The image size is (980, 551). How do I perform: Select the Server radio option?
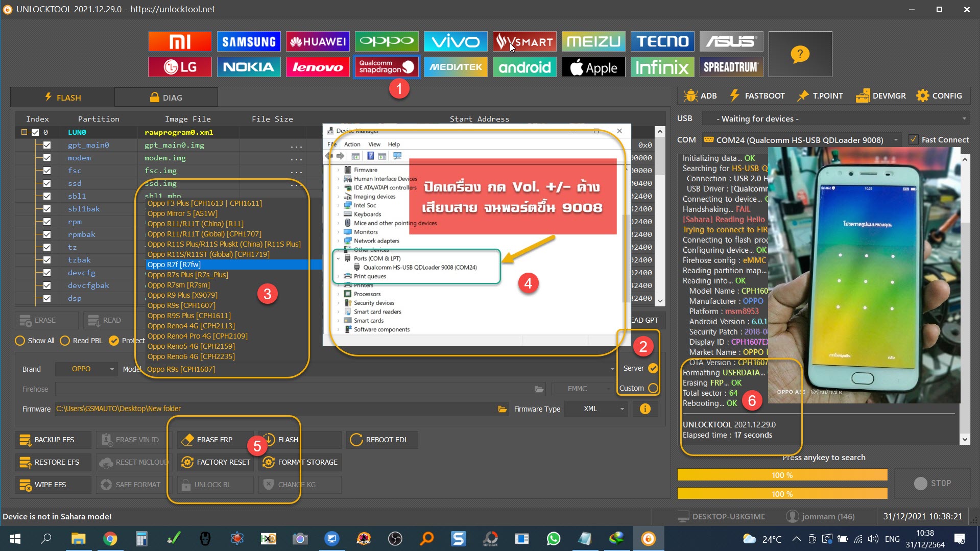(x=653, y=368)
